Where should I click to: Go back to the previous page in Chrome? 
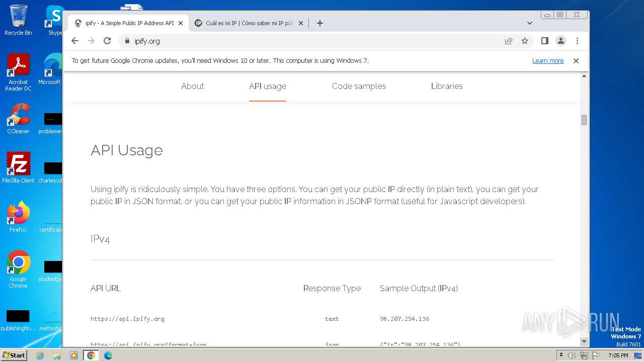[75, 41]
